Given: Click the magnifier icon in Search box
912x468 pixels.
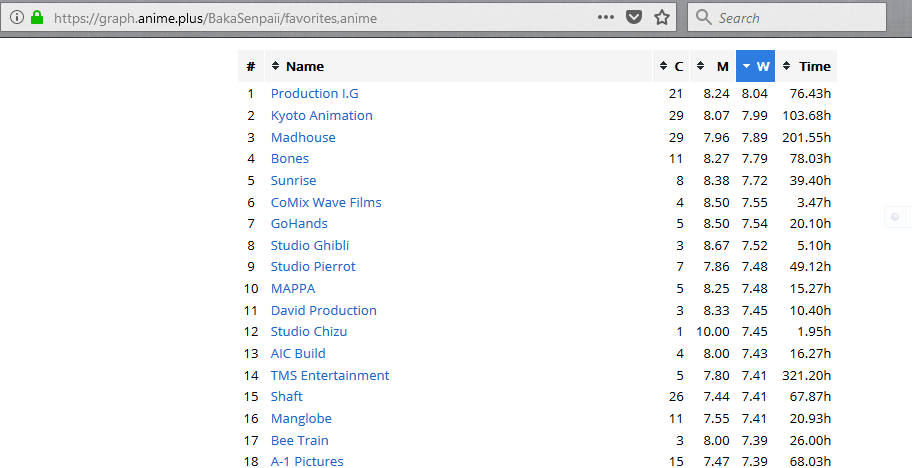Looking at the screenshot, I should (703, 17).
